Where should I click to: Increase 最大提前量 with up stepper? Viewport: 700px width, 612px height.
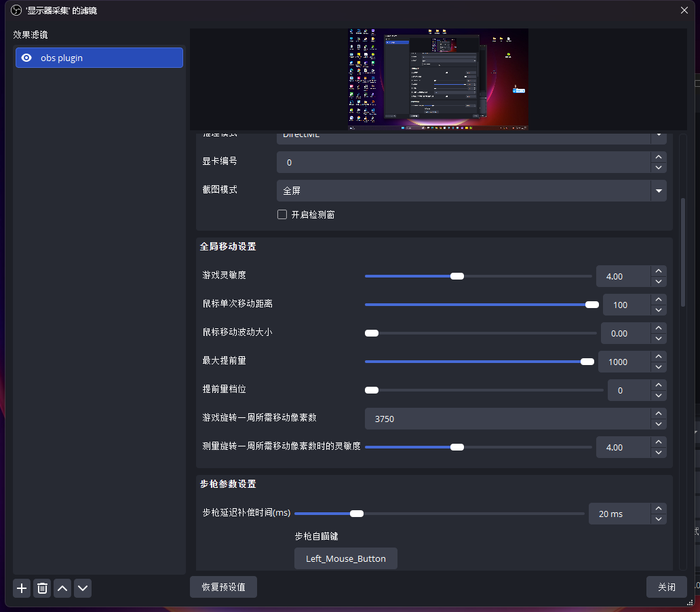(658, 356)
